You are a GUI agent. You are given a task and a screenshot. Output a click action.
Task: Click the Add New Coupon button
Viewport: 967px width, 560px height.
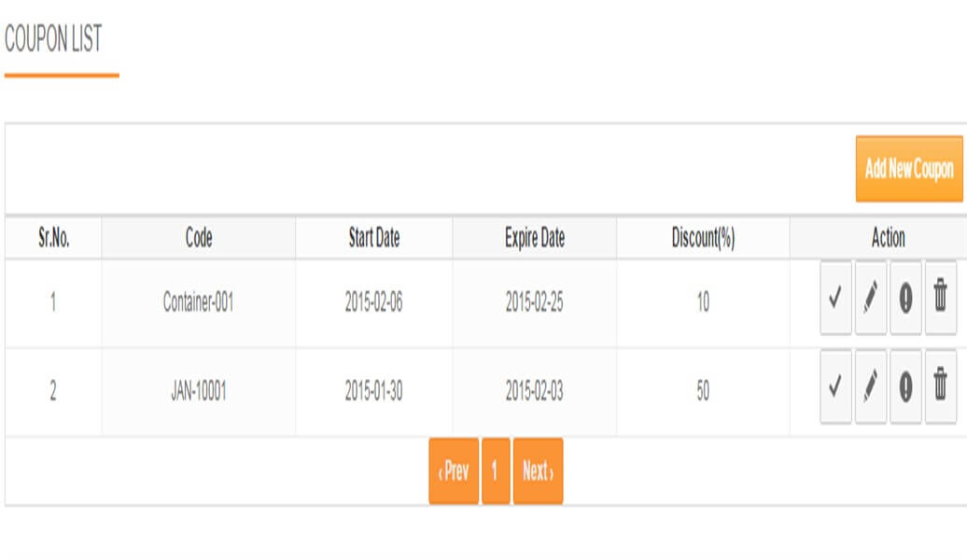[907, 171]
